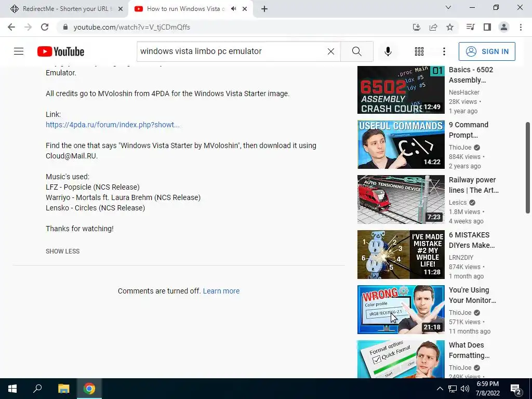Open the Windows Start menu
The image size is (532, 399).
(x=12, y=389)
